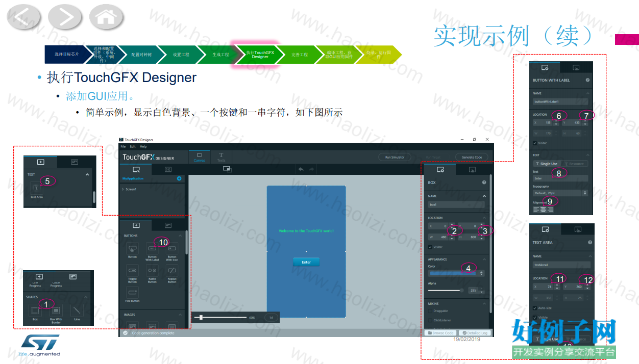Image resolution: width=639 pixels, height=364 pixels.
Task: Expand the Screen1 tree node
Action: pyautogui.click(x=123, y=189)
